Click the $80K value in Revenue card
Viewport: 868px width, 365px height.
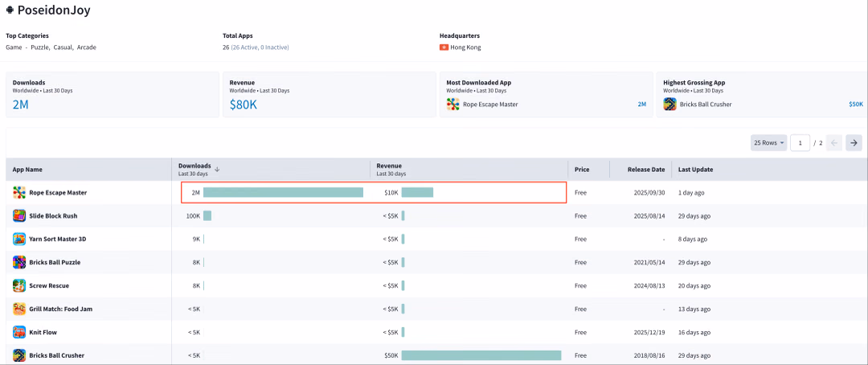[x=244, y=105]
